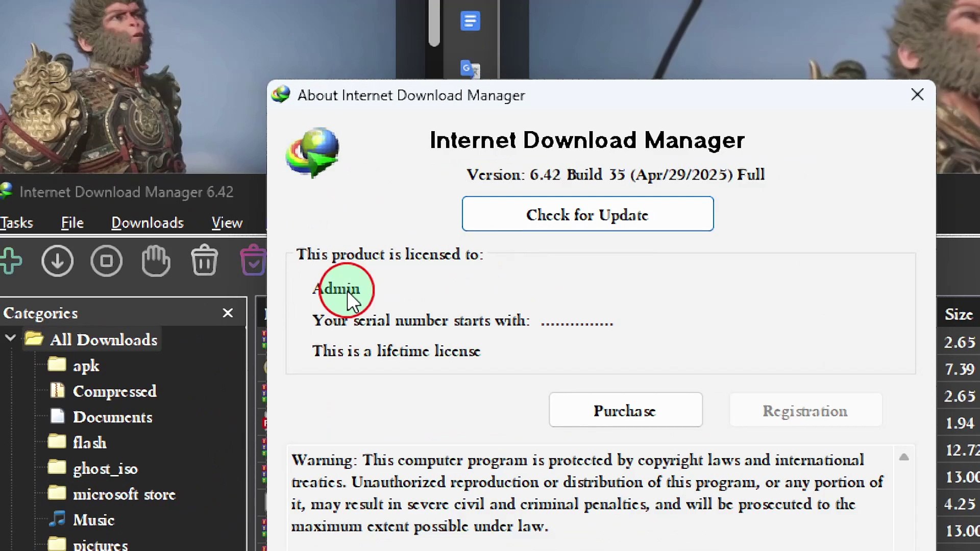Click the licensed name Admin
The width and height of the screenshot is (980, 551).
[336, 289]
